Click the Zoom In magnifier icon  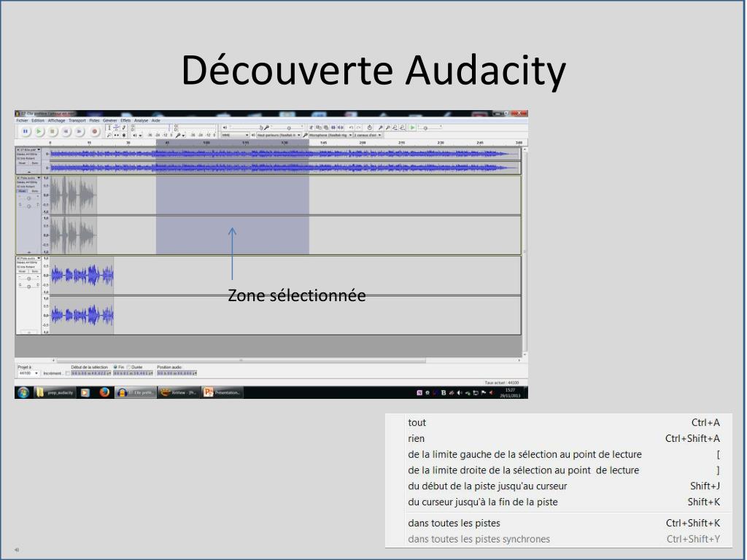point(380,128)
